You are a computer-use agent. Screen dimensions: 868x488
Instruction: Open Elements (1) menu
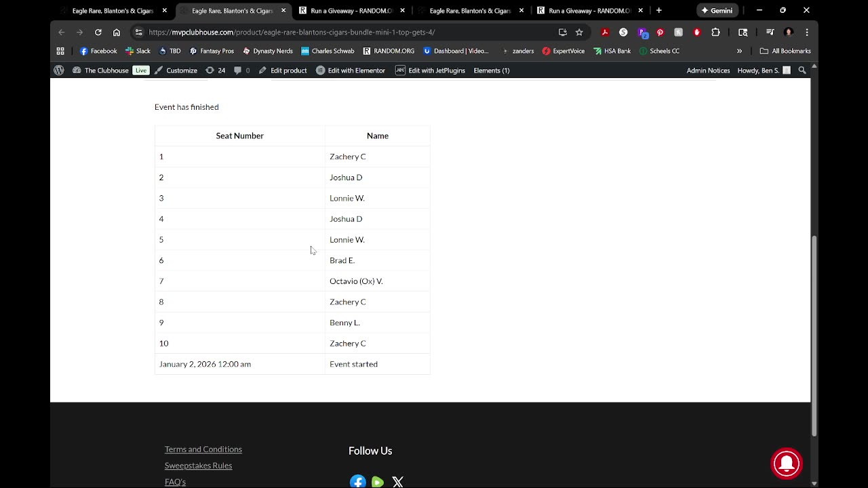coord(492,70)
